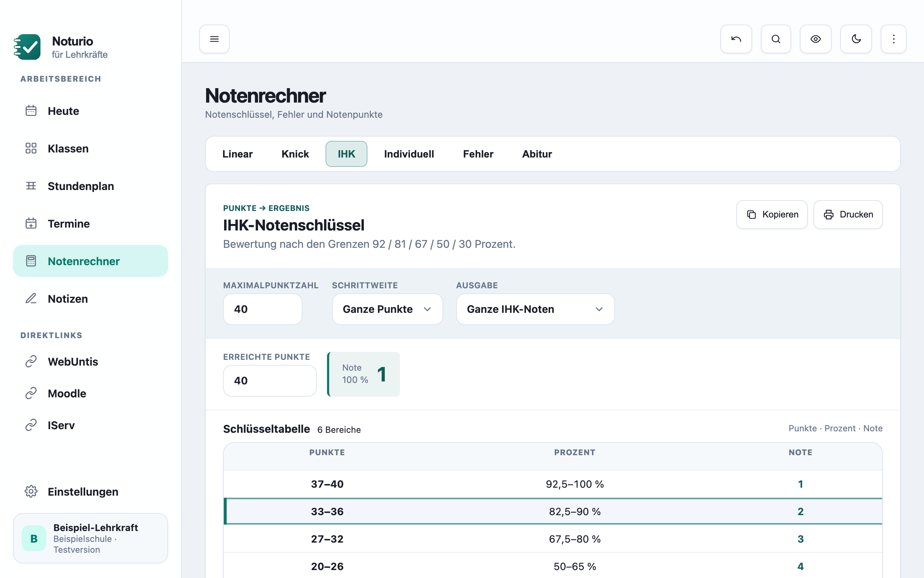Click the link icon next to IServ
This screenshot has width=924, height=578.
pos(31,425)
